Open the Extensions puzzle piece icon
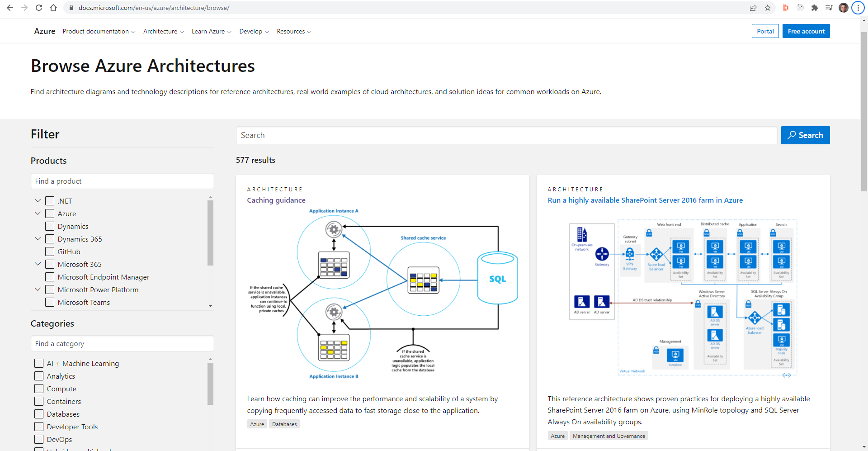This screenshot has height=451, width=868. pyautogui.click(x=815, y=8)
